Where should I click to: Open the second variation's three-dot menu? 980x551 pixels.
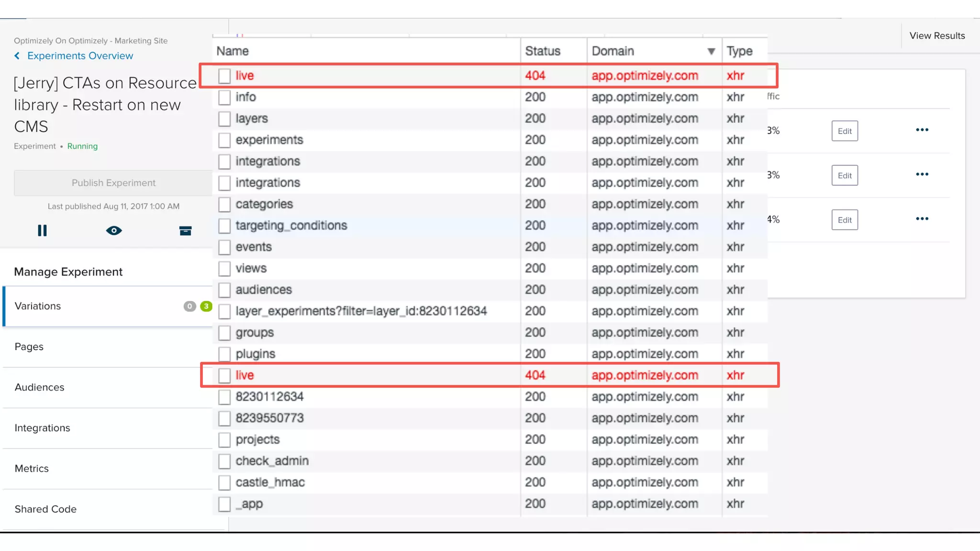click(x=922, y=175)
